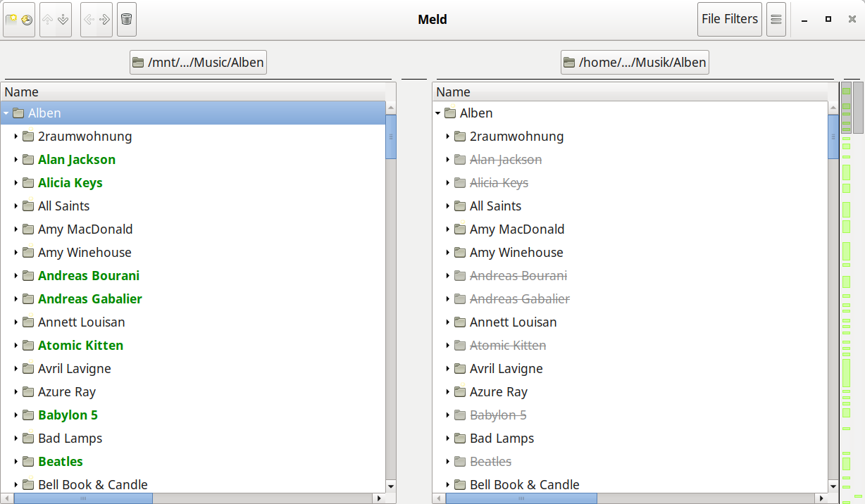Expand Andreas Bourani in the left pane

15,276
